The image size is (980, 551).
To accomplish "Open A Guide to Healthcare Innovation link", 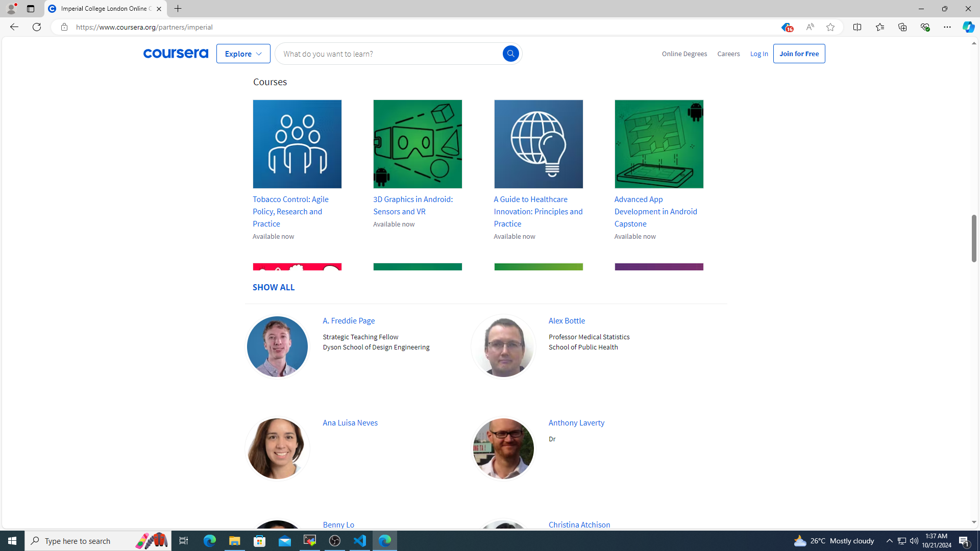I will 538,211.
